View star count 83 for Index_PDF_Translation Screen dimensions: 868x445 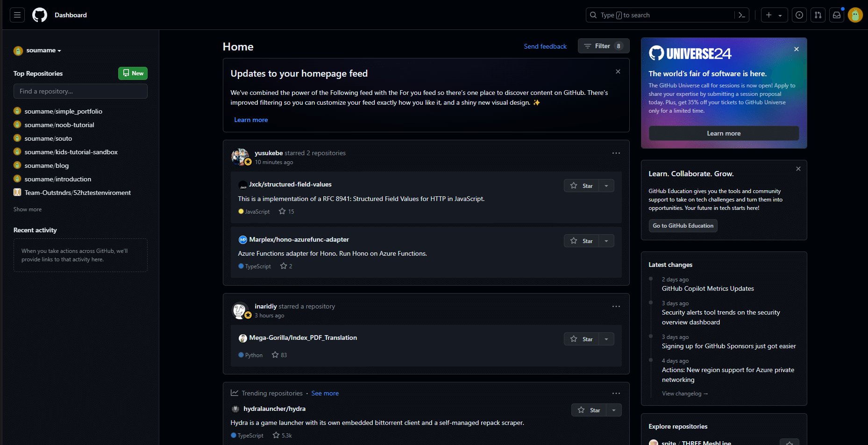tap(279, 355)
